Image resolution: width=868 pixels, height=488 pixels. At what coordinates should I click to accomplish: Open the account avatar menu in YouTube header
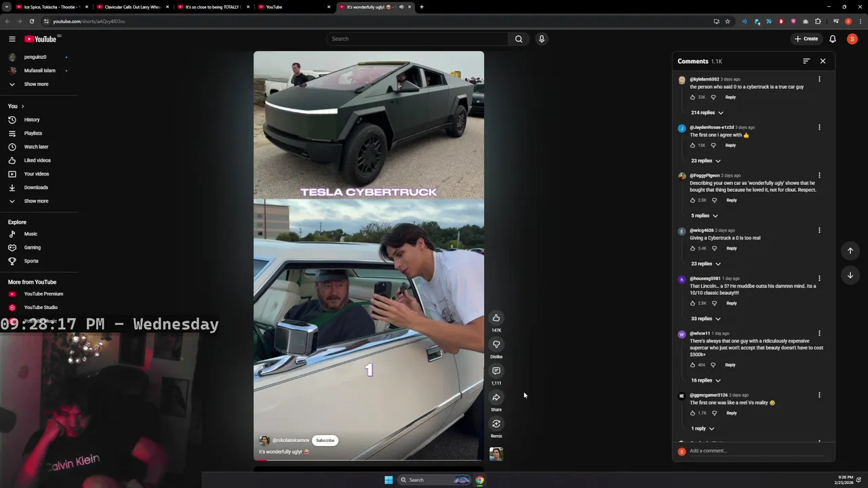coord(852,39)
